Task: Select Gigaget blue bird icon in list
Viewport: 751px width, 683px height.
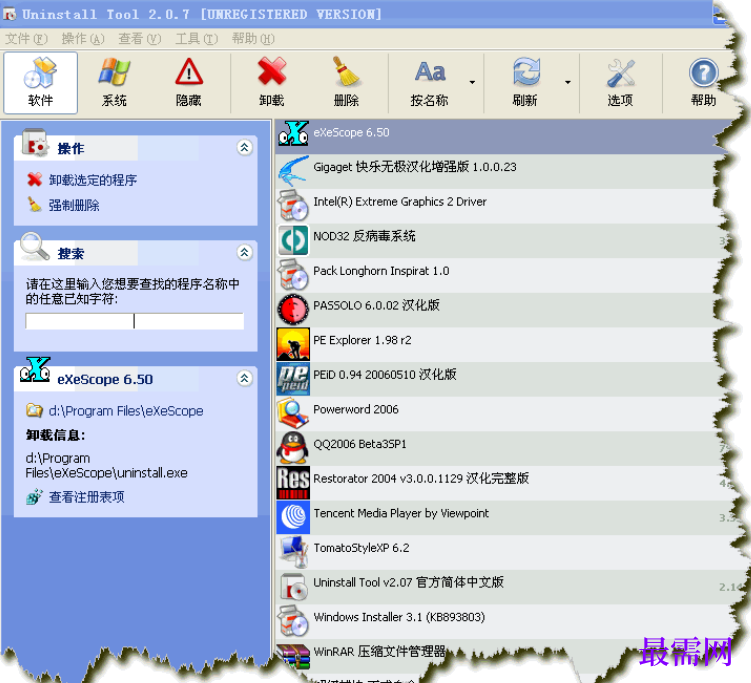Action: click(293, 171)
